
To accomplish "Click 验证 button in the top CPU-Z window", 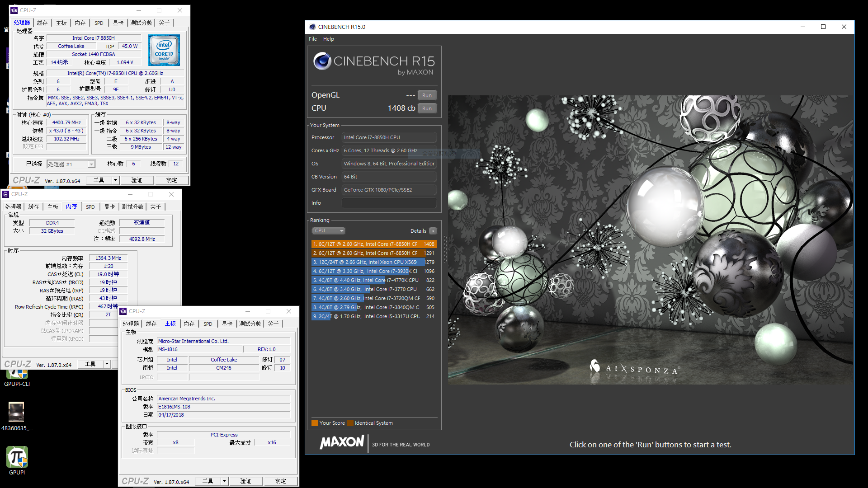I will coord(137,180).
